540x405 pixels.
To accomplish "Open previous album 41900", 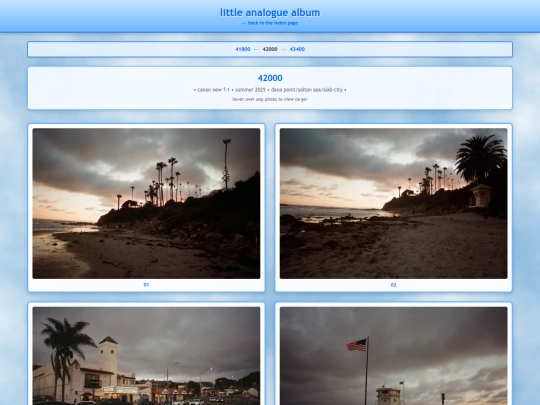I will pyautogui.click(x=243, y=49).
